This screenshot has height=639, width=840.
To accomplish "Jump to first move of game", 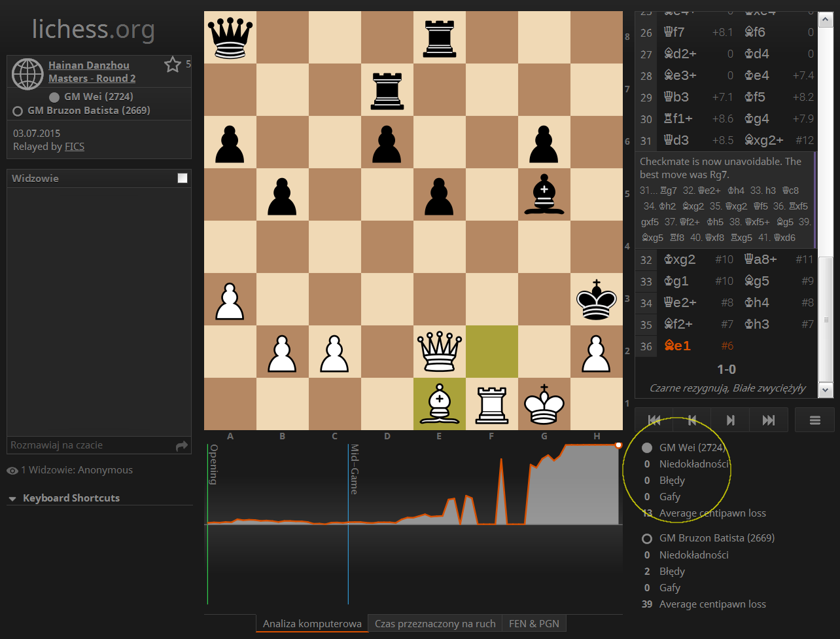I will (654, 420).
